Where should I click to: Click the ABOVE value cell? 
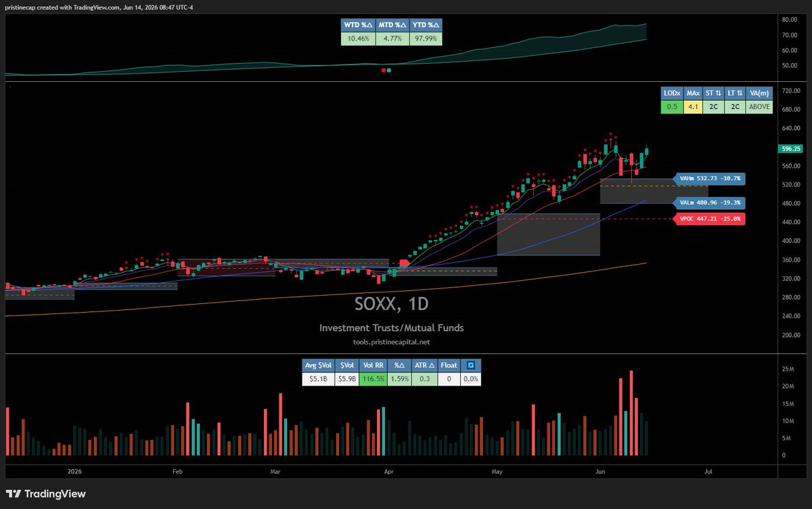(759, 107)
